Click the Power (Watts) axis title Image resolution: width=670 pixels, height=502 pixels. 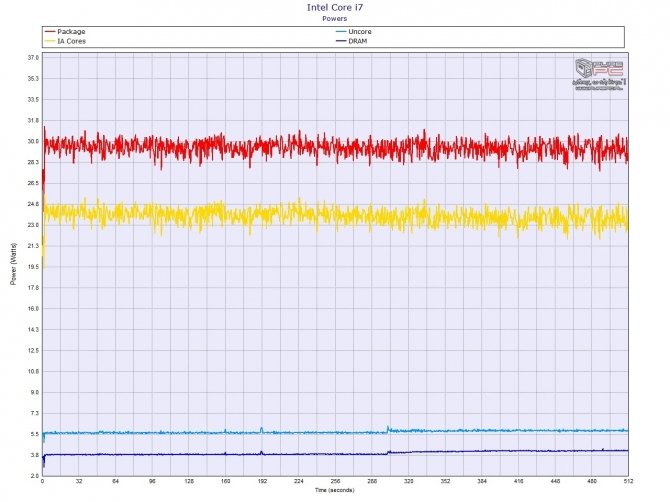tap(14, 264)
